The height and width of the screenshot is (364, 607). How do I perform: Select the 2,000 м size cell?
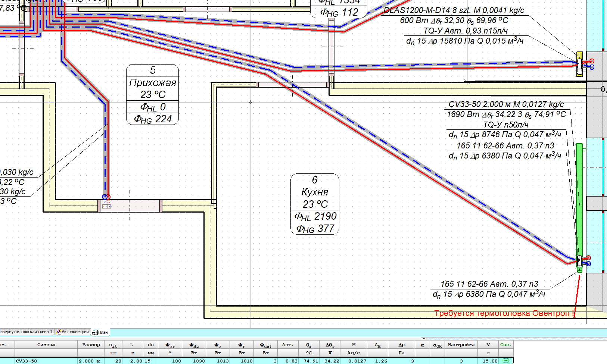pos(91,361)
